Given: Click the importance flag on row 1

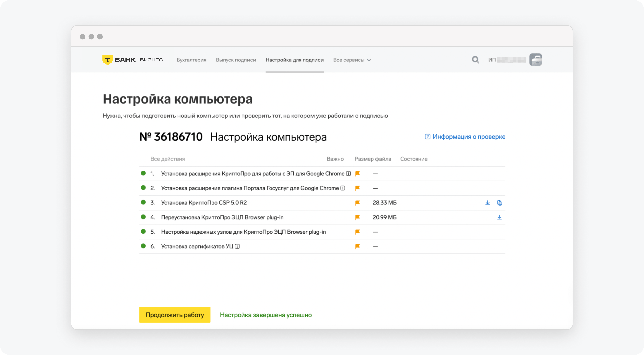Looking at the screenshot, I should tap(358, 174).
